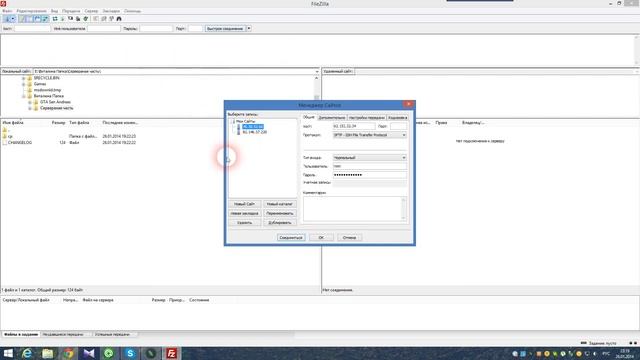Viewport: 640px width, 360px height.
Task: Open the Файл menu
Action: click(x=7, y=11)
